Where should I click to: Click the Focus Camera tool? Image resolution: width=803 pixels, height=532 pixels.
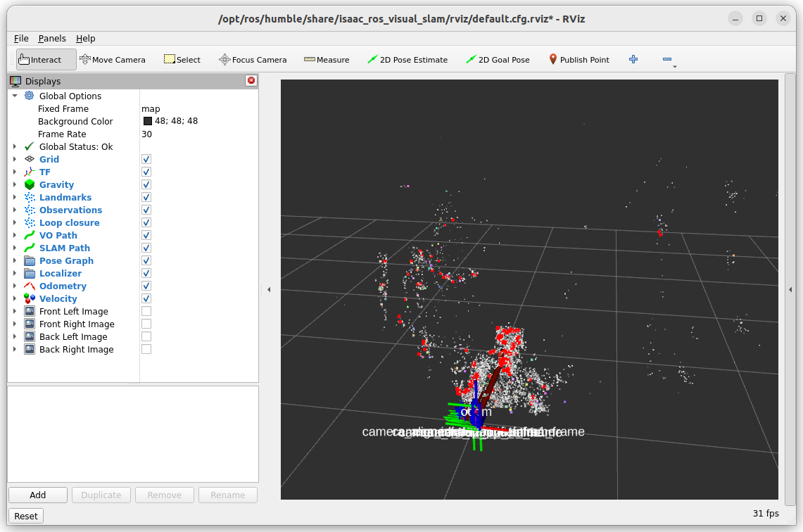[x=253, y=60]
